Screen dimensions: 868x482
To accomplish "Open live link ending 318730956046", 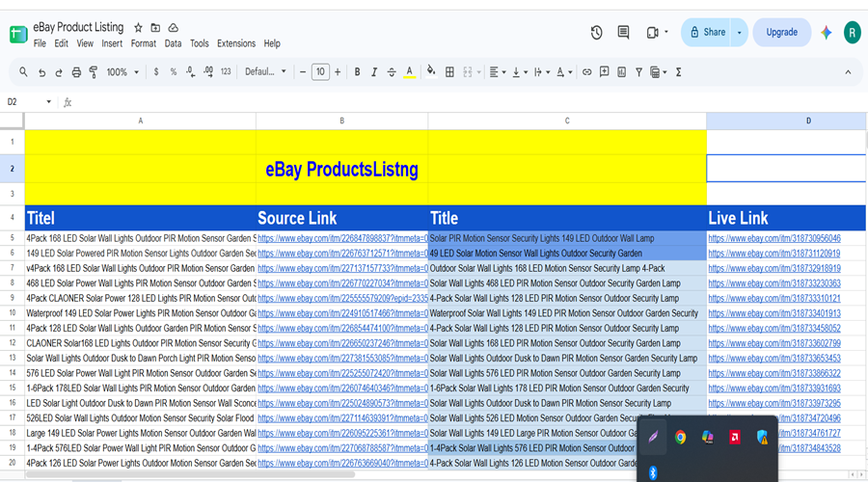I will [773, 238].
